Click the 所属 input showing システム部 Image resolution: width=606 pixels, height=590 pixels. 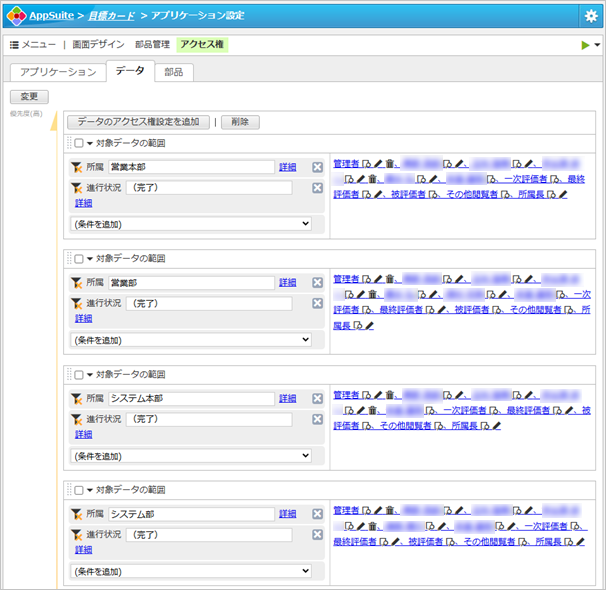tap(191, 514)
